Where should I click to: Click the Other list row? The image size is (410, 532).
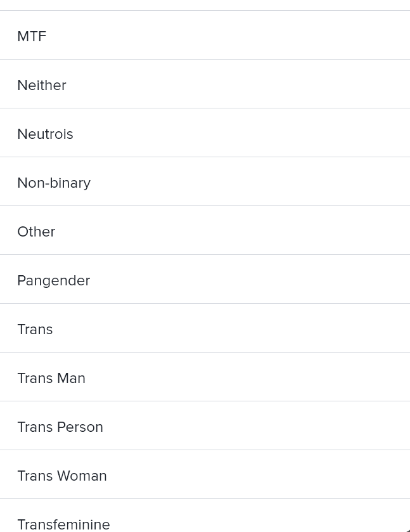tap(205, 231)
